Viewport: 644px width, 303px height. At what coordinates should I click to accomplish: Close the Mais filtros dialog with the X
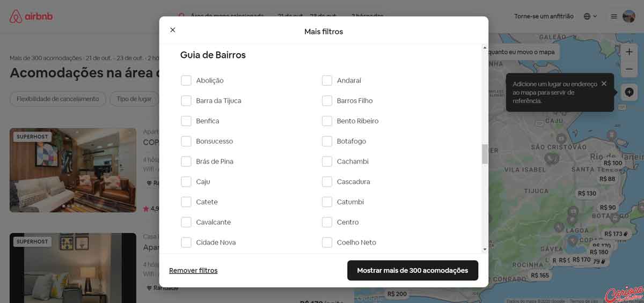tap(173, 30)
